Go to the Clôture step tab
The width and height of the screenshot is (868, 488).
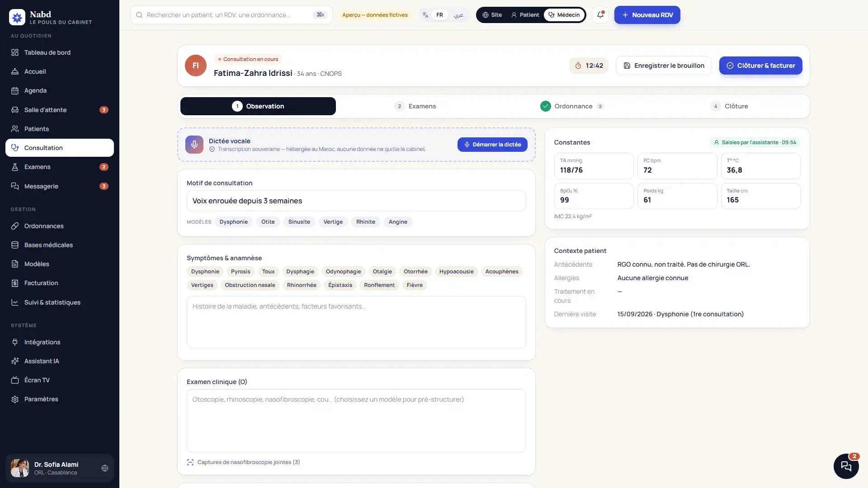coord(729,106)
